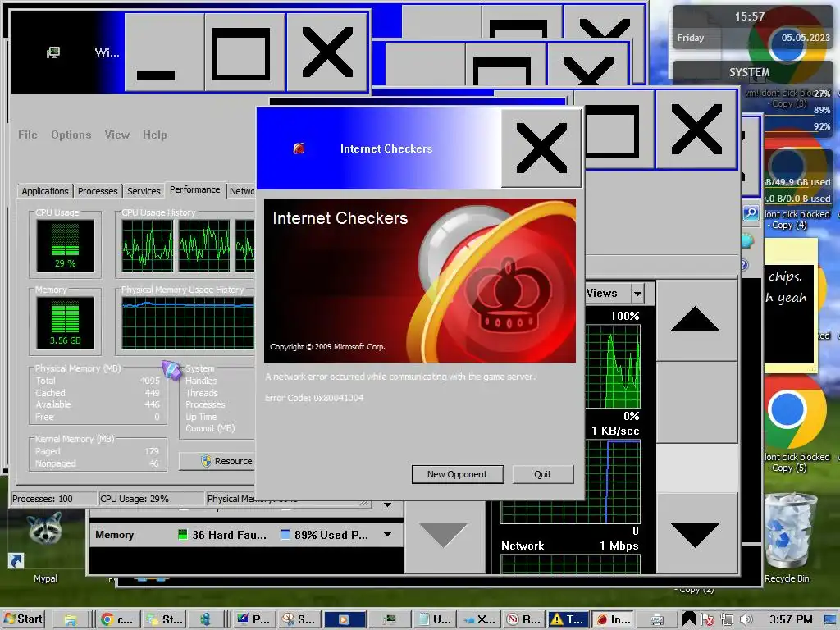Switch to the 'S...' taskbar button
The height and width of the screenshot is (630, 840).
[x=299, y=619]
